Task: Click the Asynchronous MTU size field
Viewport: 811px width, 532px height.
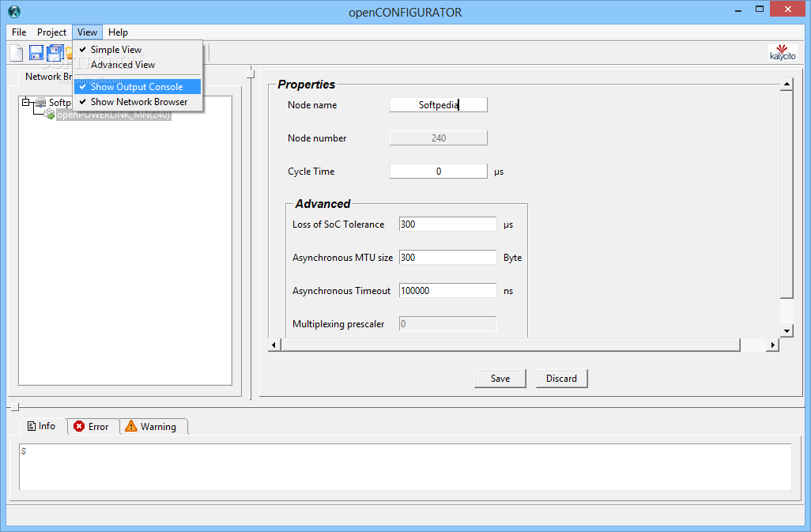Action: click(x=448, y=258)
